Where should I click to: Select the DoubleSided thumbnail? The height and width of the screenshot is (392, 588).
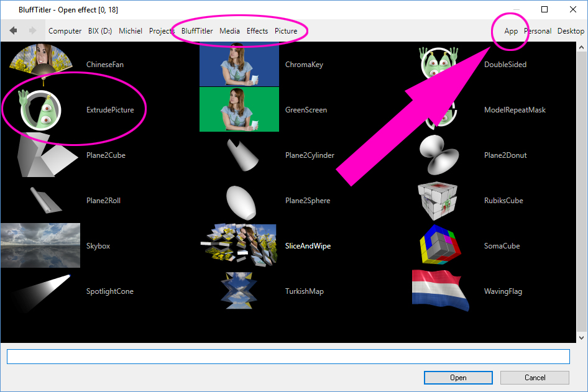tap(439, 64)
